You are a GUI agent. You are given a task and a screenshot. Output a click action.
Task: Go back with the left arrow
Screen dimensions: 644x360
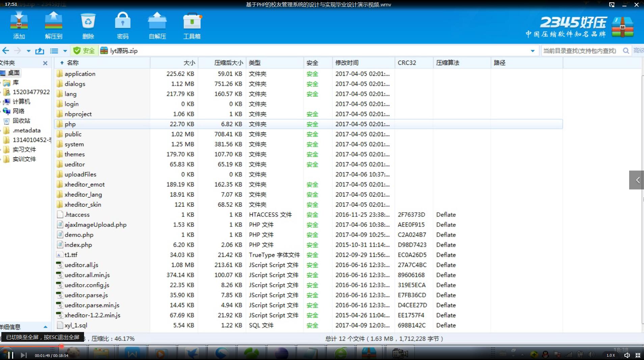(6, 51)
